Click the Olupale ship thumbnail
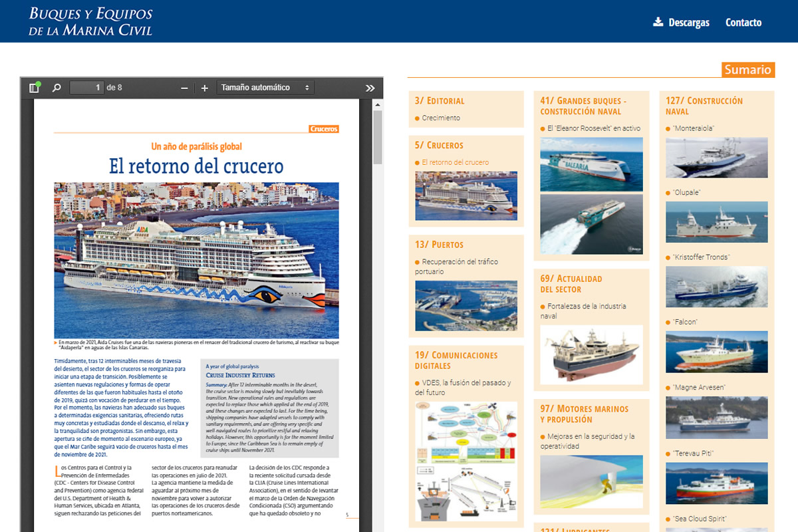Image resolution: width=798 pixels, height=532 pixels. (717, 222)
